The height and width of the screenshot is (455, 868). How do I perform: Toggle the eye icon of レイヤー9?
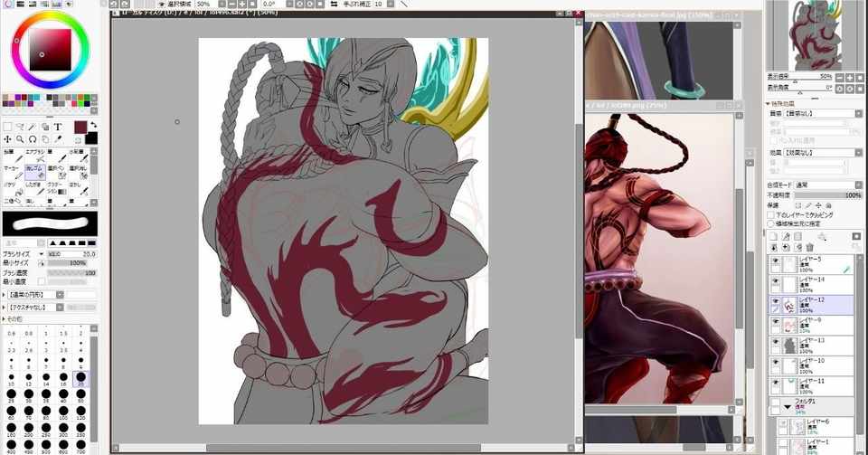[776, 322]
